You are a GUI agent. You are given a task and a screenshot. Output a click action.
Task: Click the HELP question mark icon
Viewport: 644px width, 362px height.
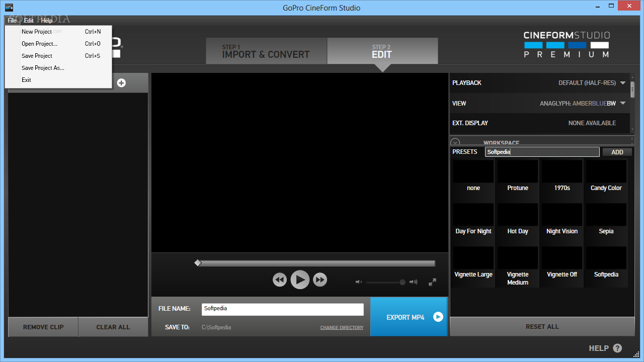click(617, 348)
